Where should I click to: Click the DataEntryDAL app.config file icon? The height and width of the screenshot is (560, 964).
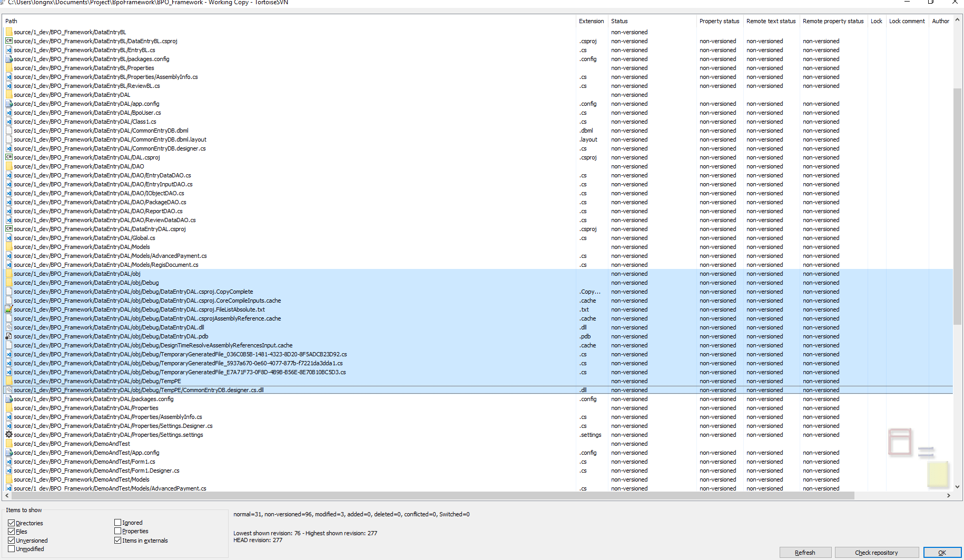click(x=9, y=104)
